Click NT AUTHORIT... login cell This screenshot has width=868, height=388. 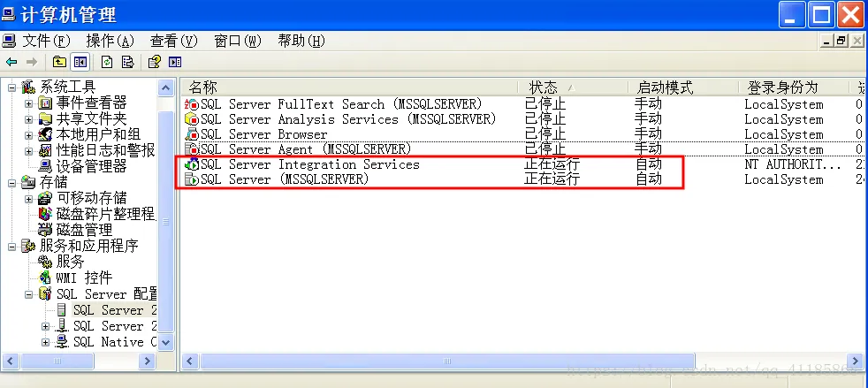[793, 164]
